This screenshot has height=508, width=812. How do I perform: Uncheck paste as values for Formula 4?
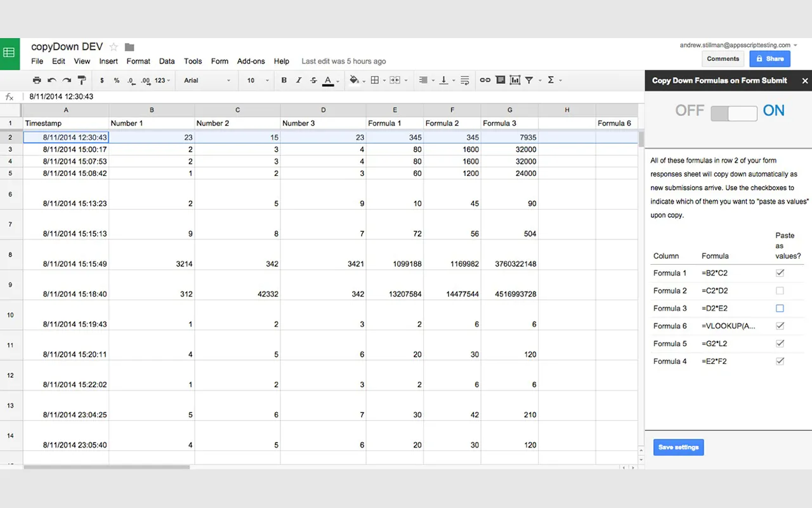pos(780,361)
